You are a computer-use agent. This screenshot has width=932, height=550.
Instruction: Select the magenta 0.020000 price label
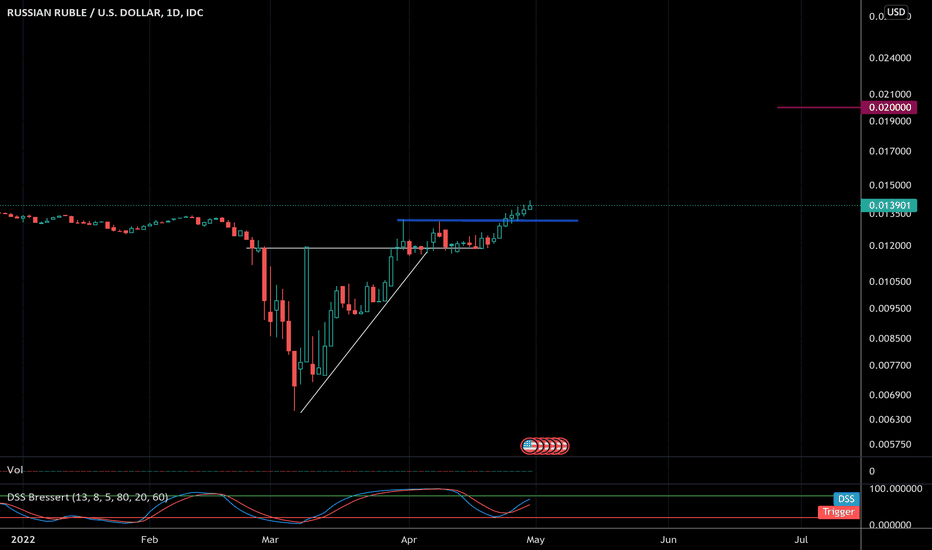pos(889,108)
